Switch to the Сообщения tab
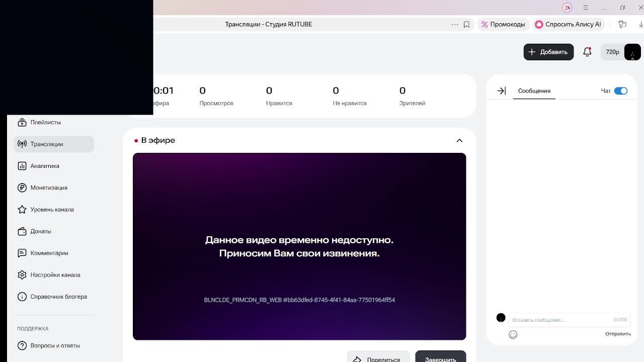The image size is (644, 362). [x=534, y=91]
